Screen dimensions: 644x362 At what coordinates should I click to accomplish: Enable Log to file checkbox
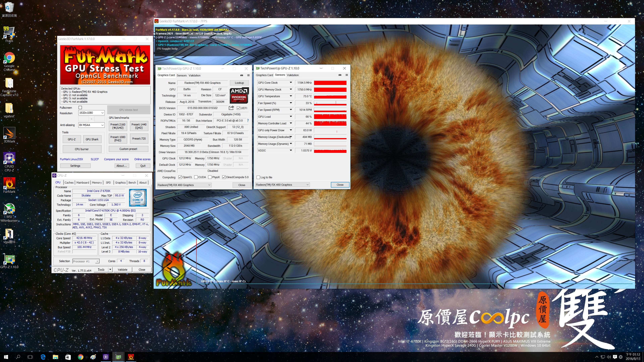(258, 177)
